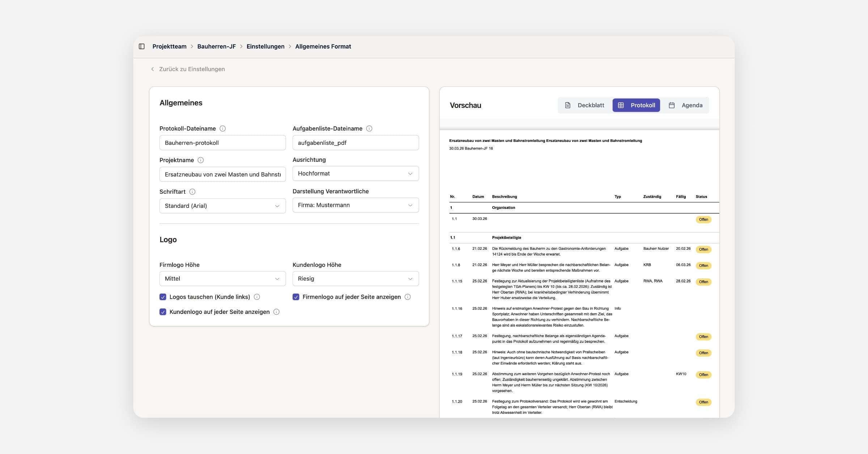Viewport: 868px width, 454px height.
Task: Click info icon next to Projektname
Action: click(x=201, y=160)
